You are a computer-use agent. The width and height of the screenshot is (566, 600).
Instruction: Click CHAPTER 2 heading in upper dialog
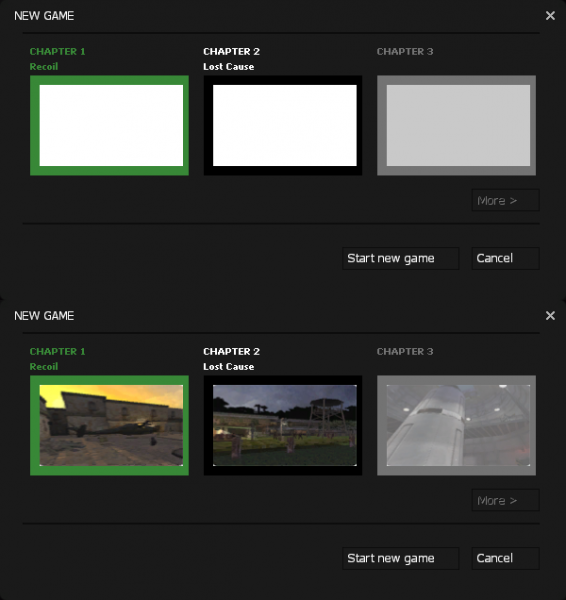tap(232, 52)
